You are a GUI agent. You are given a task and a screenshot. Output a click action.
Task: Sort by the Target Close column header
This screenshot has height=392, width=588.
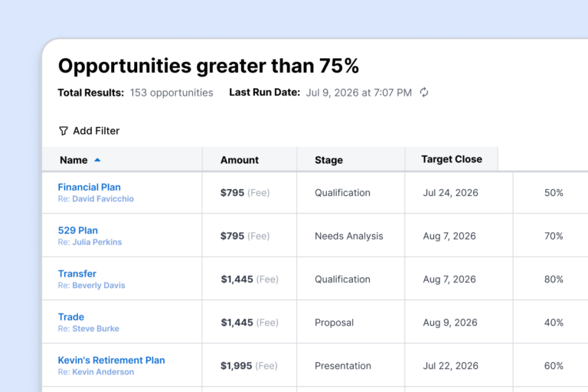click(452, 159)
